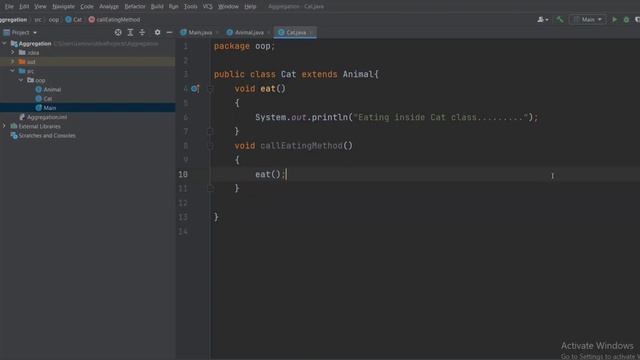Click the println string literal on line 6
This screenshot has height=360, width=640.
[441, 118]
